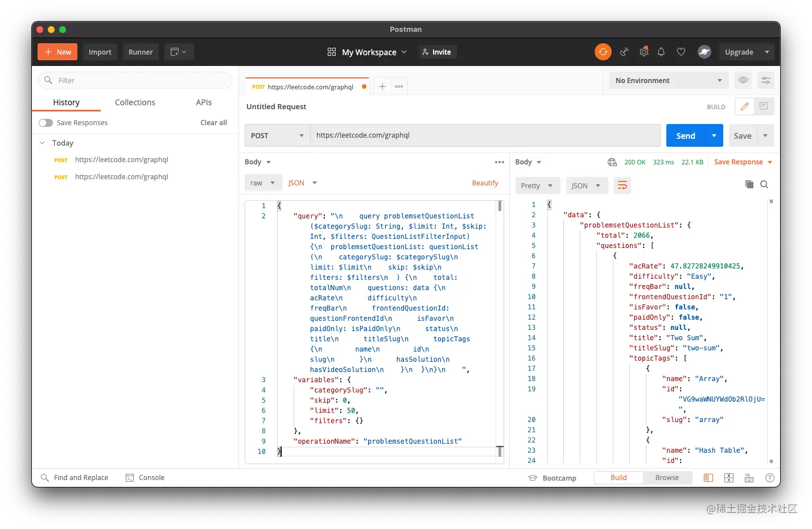The height and width of the screenshot is (529, 812).
Task: Toggle text wrapping in the response viewer
Action: pyautogui.click(x=622, y=185)
